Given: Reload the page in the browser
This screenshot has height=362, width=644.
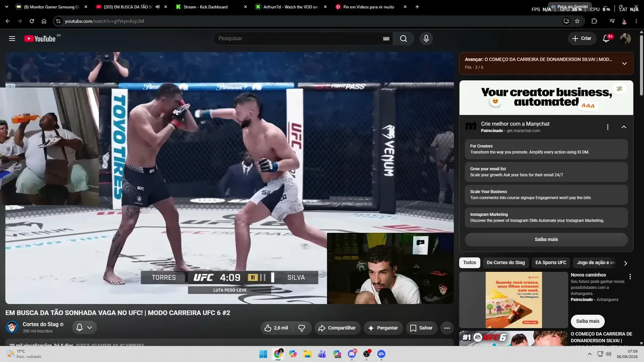Looking at the screenshot, I should [x=32, y=21].
